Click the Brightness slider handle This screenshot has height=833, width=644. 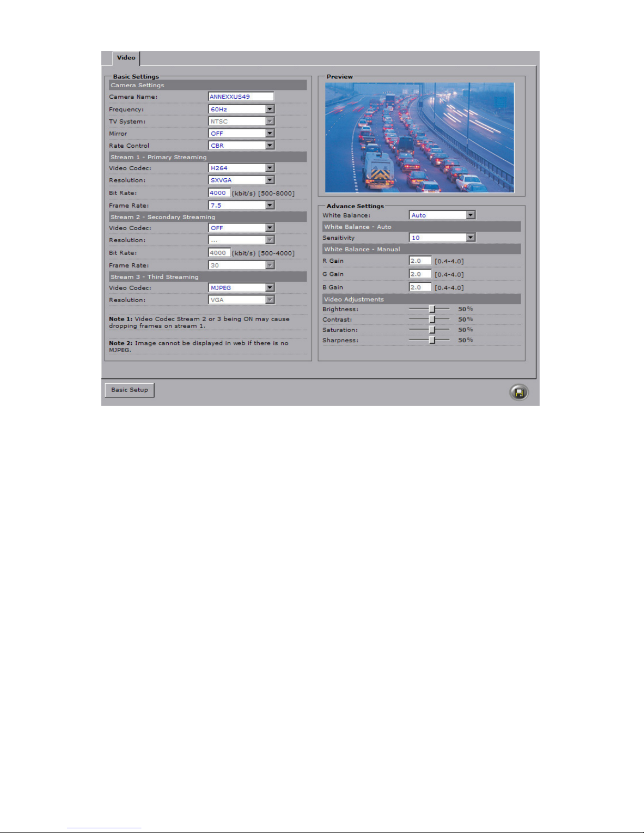tap(432, 309)
